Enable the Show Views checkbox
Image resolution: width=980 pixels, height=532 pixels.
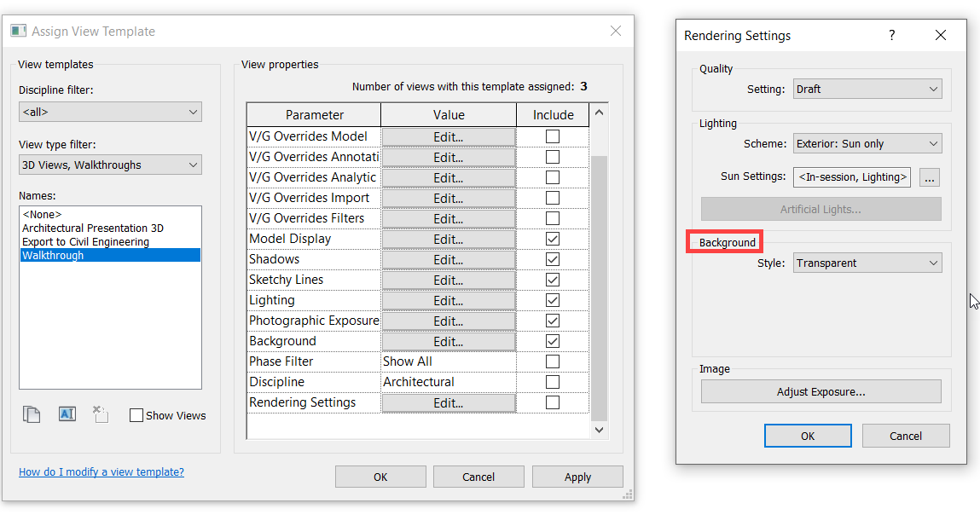click(136, 415)
